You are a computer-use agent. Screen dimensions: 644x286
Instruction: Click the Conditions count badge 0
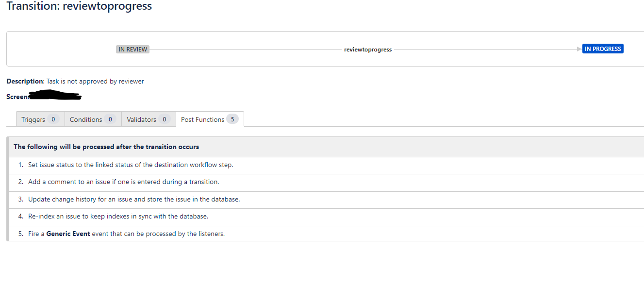pos(110,119)
